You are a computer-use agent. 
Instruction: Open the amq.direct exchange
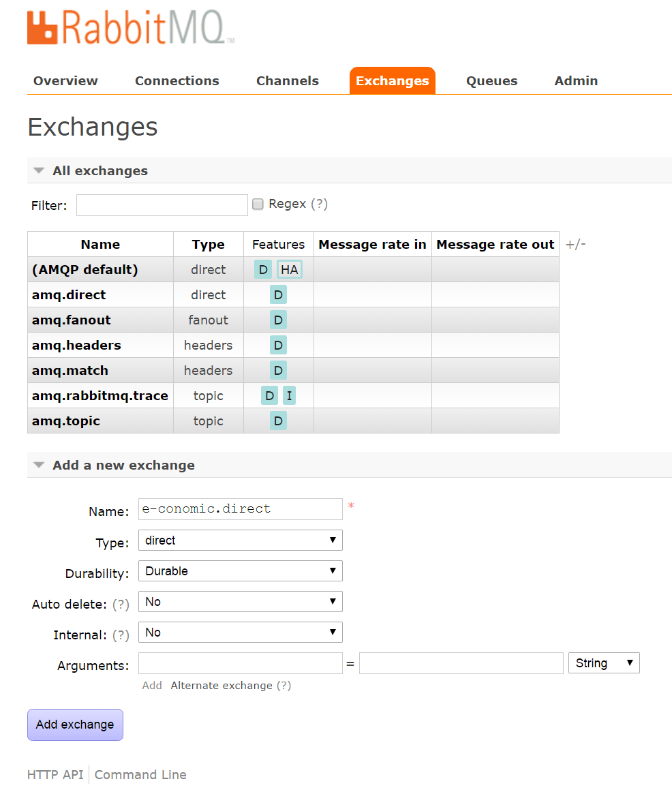69,295
